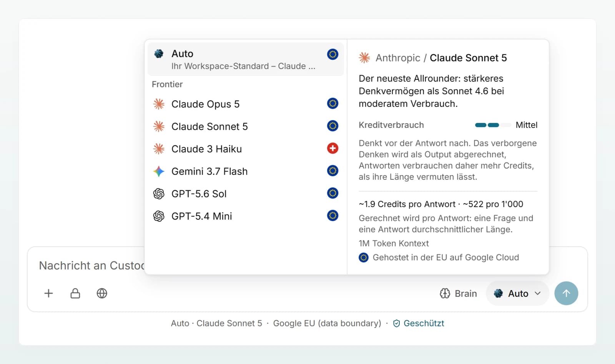This screenshot has height=364, width=615.
Task: Click the OpenAI logo beside GPT-5.6 Sol
Action: coord(159,194)
